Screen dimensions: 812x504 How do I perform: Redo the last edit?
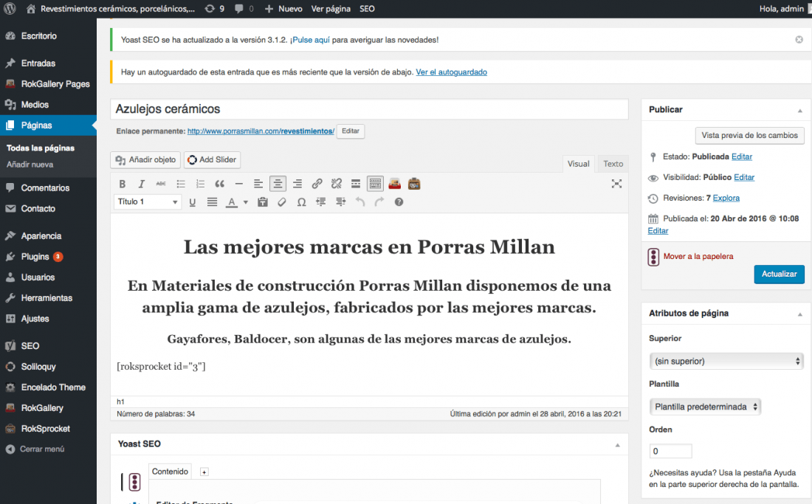[379, 202]
